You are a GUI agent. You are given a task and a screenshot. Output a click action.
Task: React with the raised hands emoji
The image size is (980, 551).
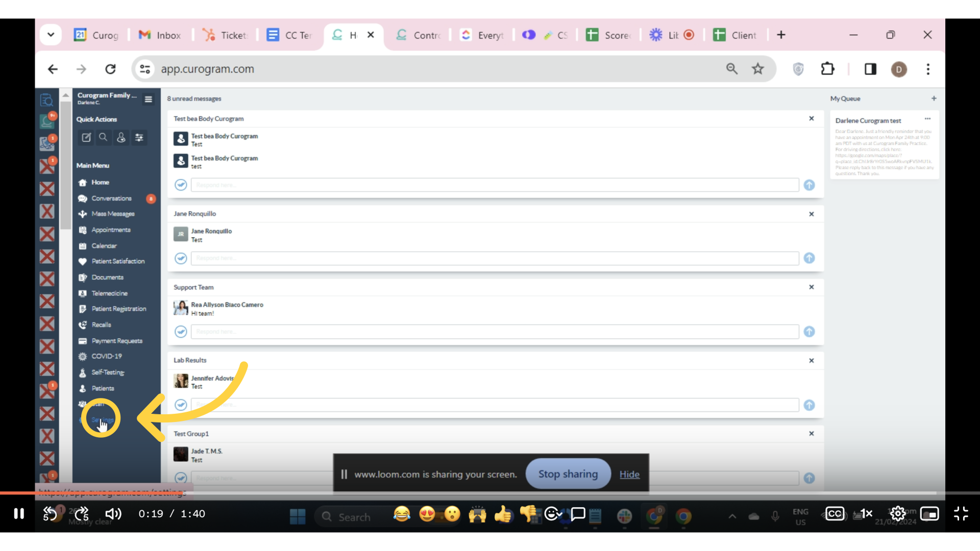pos(478,514)
